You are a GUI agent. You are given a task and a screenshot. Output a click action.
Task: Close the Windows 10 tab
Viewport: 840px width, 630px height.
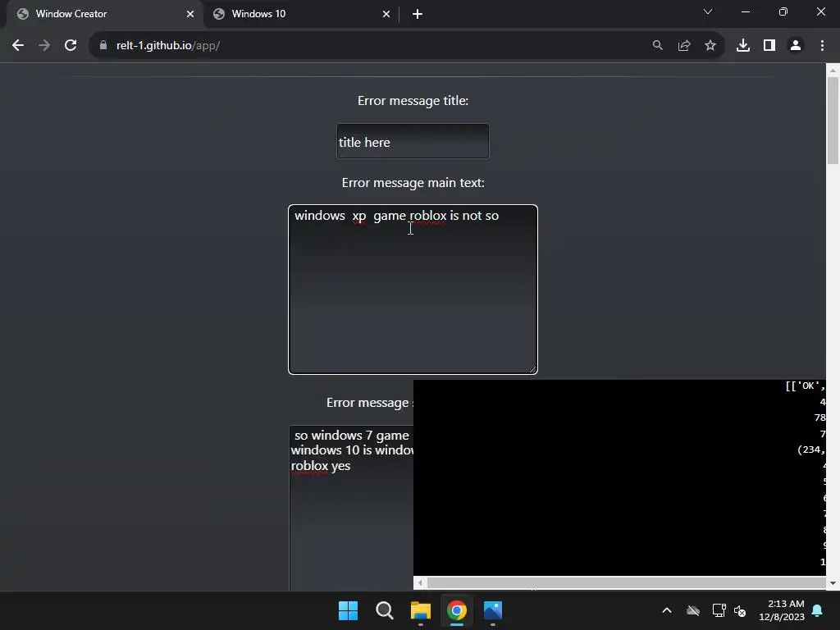coord(386,14)
